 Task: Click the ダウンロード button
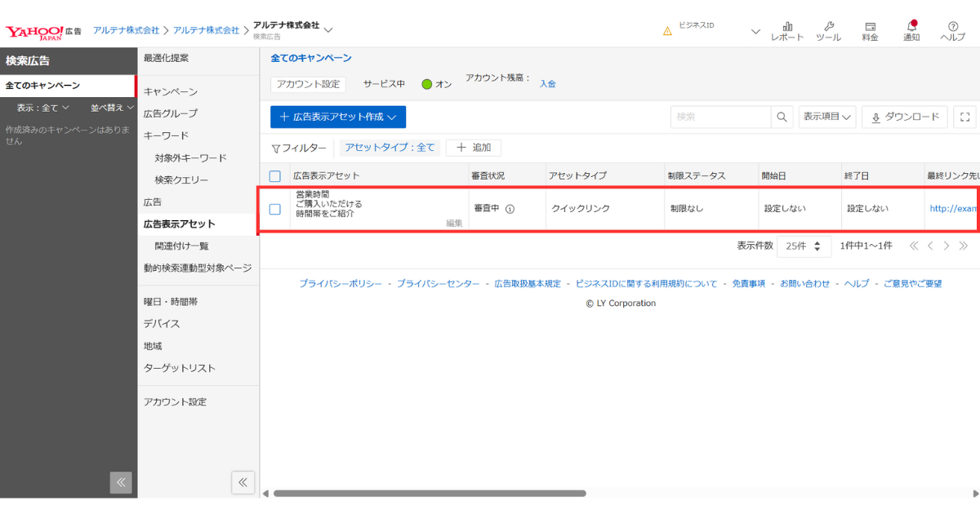tap(905, 117)
